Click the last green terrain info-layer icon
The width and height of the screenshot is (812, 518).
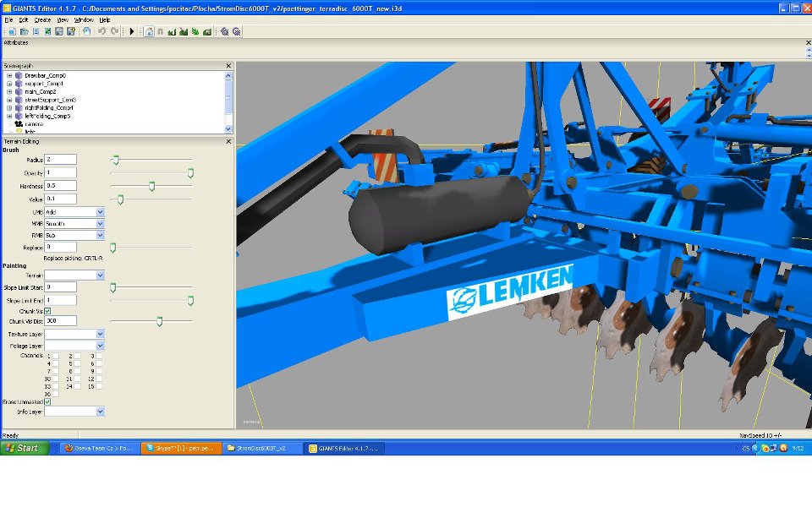pos(207,31)
